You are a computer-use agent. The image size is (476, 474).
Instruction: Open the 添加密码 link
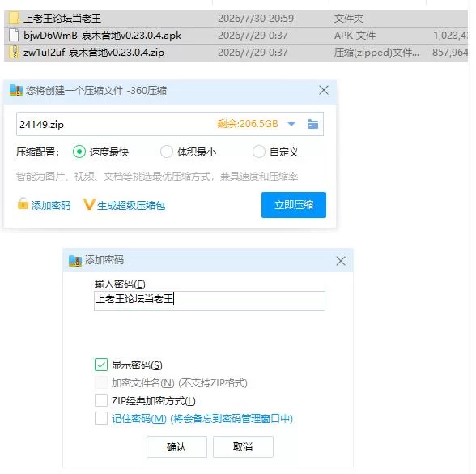pos(51,206)
